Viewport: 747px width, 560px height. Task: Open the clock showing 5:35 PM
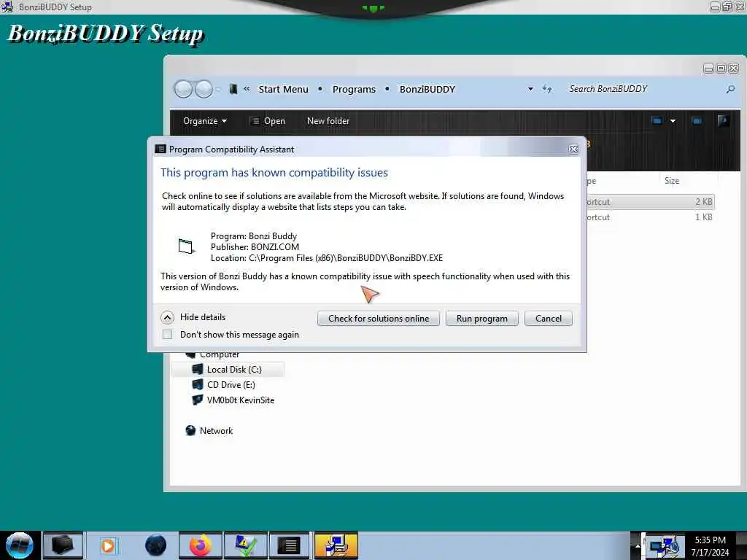(x=710, y=546)
